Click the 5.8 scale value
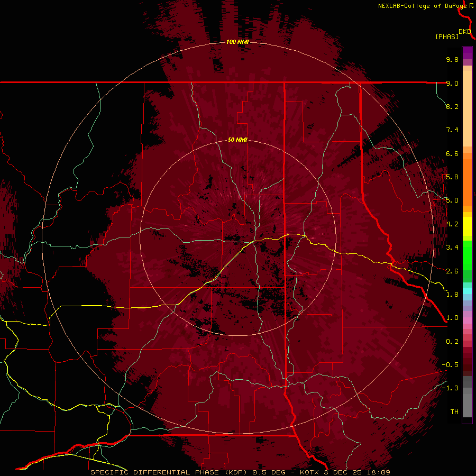Image resolution: width=476 pixels, height=476 pixels. tap(452, 177)
